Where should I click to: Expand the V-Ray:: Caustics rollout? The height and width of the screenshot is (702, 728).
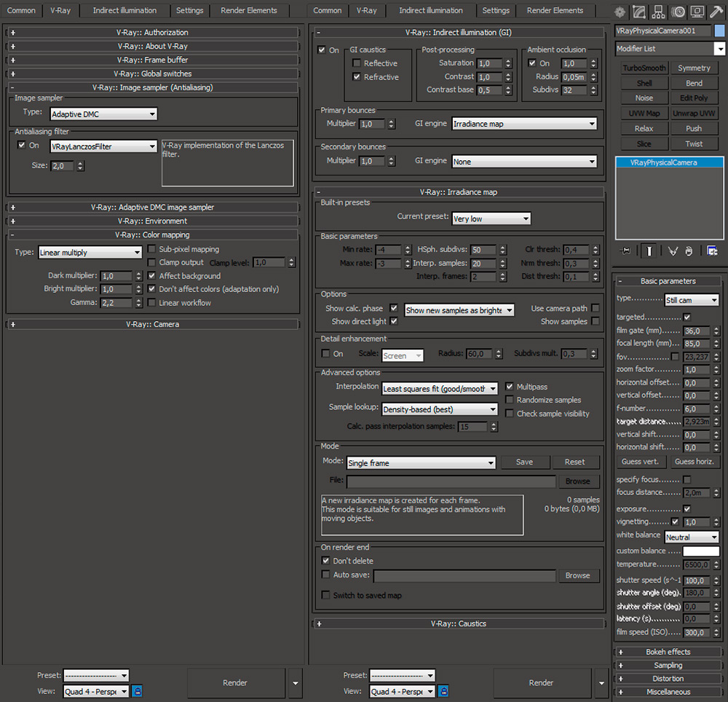click(x=459, y=624)
